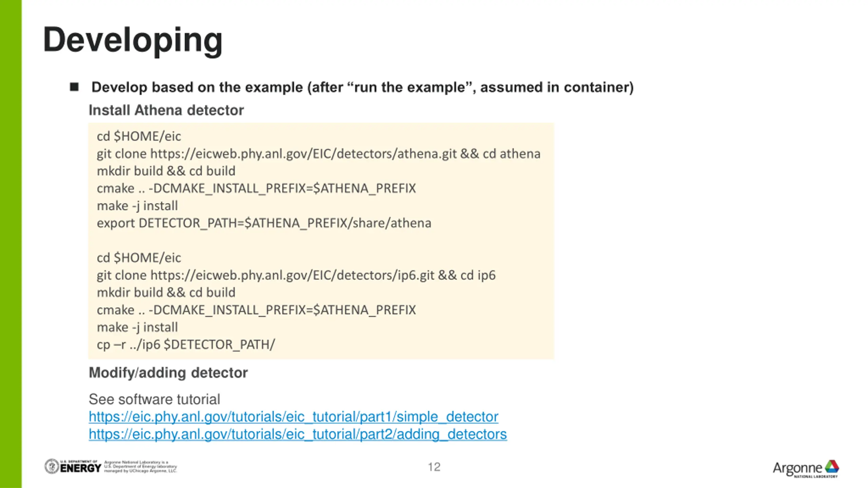The height and width of the screenshot is (488, 868).
Task: Click the Department of Energy seal icon
Action: (x=52, y=466)
